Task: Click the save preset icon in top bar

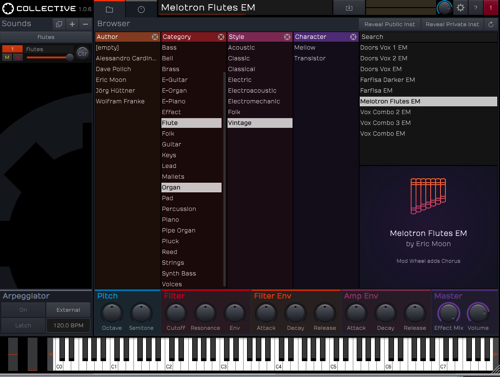Action: click(349, 8)
